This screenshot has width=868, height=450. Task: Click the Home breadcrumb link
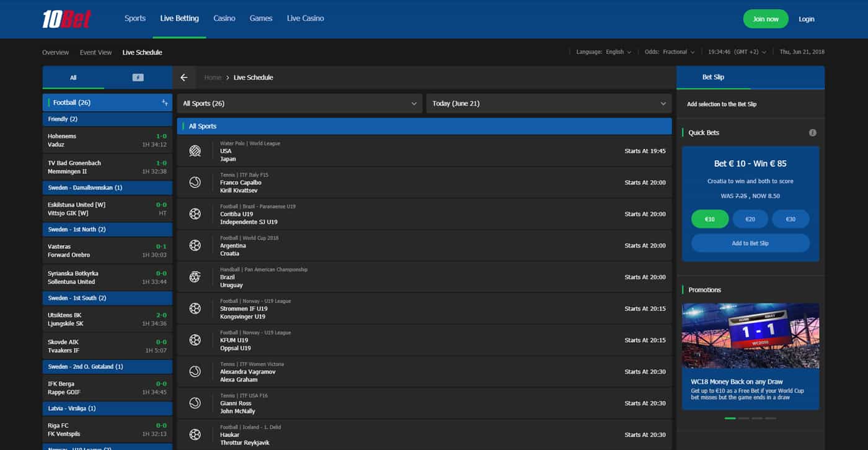[213, 78]
